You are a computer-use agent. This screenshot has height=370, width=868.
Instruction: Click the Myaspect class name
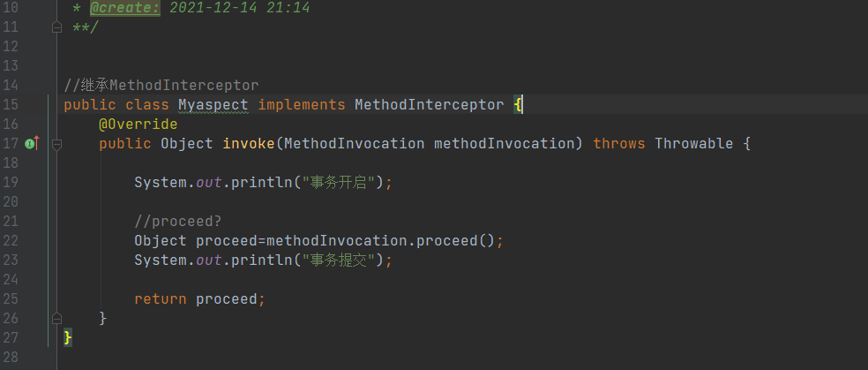(x=213, y=105)
